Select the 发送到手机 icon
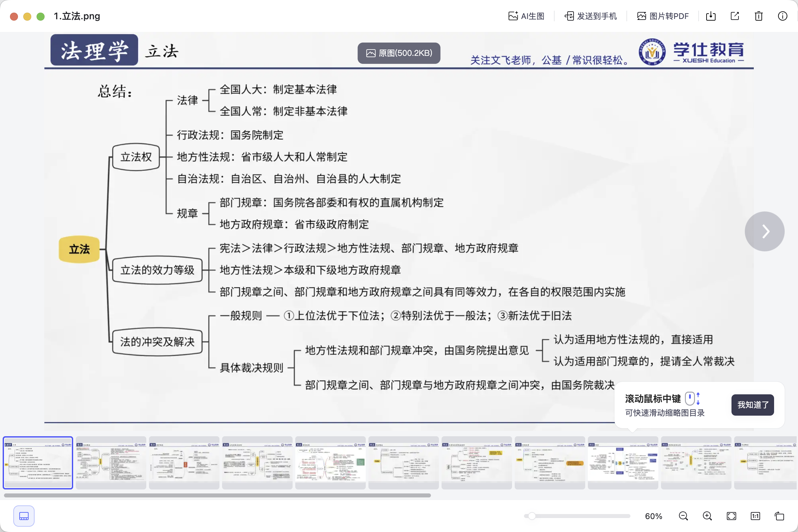 point(591,16)
